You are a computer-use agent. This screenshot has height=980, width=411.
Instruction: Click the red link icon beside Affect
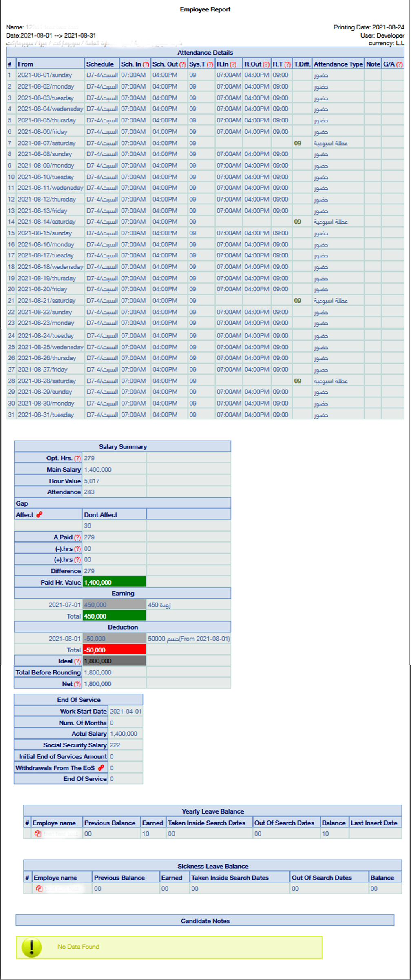39,514
